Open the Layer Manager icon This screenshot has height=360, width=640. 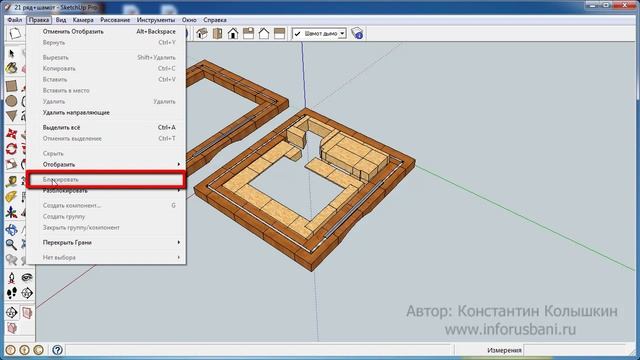tap(357, 33)
